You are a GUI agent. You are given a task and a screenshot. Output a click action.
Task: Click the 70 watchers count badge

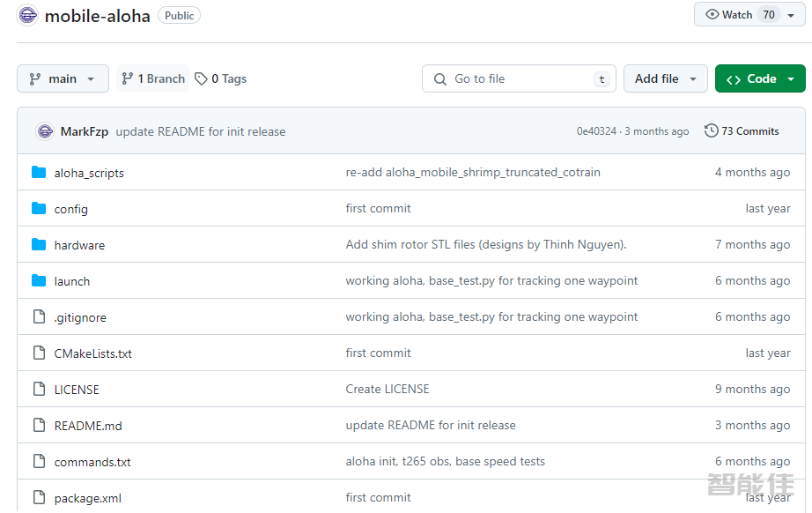click(x=769, y=14)
